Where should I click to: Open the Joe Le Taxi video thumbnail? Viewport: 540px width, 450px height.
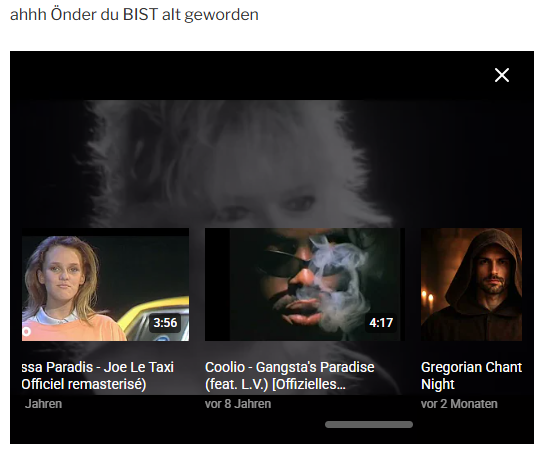pyautogui.click(x=105, y=284)
